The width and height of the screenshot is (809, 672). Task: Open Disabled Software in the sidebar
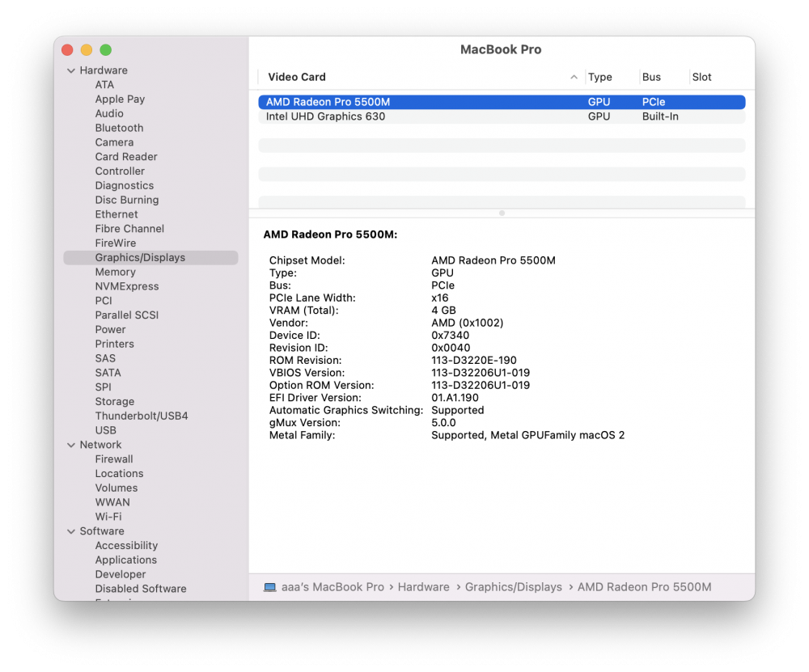pyautogui.click(x=141, y=590)
